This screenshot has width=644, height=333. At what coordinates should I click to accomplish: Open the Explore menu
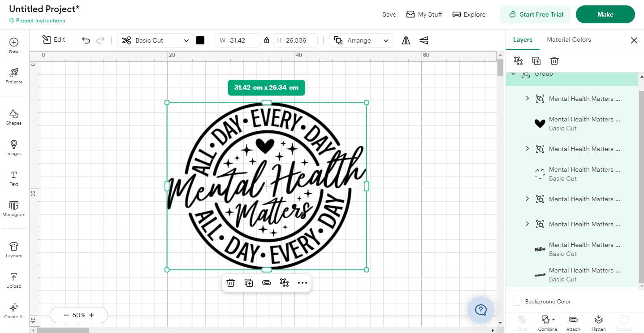(x=469, y=14)
